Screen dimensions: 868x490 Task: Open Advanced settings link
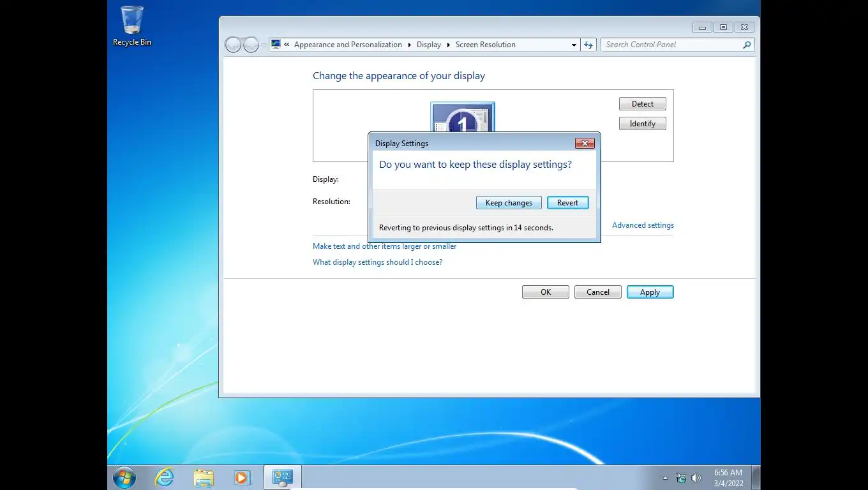643,225
